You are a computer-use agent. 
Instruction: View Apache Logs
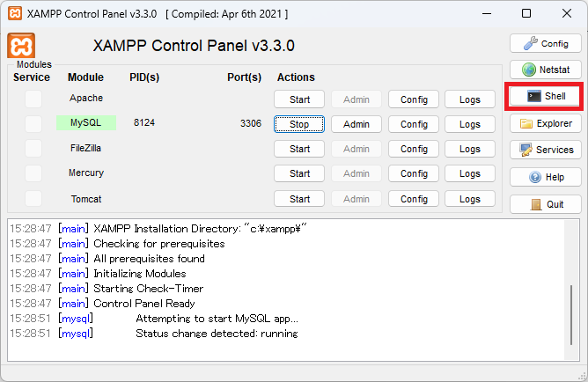tap(470, 99)
